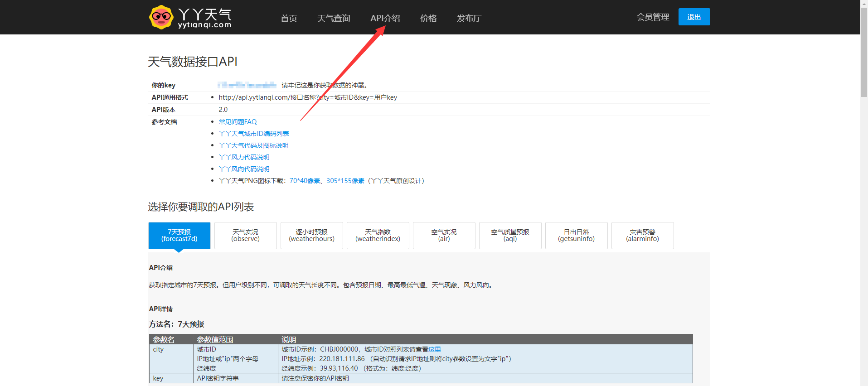
Task: Click the YY天气 logo icon
Action: click(x=161, y=17)
